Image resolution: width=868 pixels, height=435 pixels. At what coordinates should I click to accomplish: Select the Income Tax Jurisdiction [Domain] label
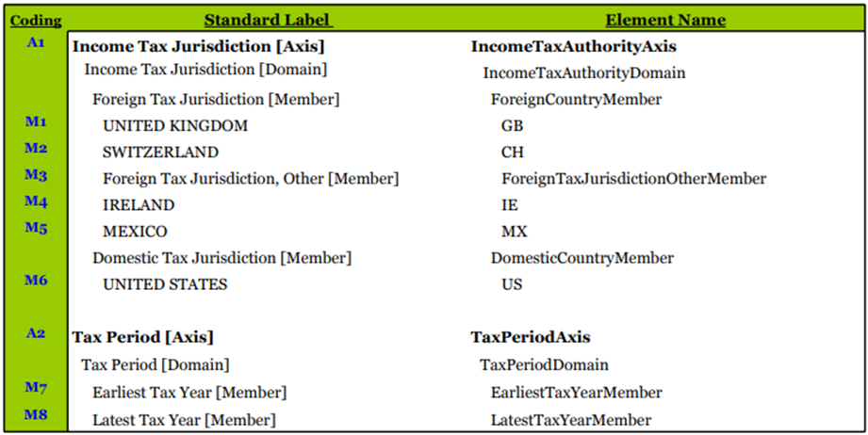click(205, 70)
